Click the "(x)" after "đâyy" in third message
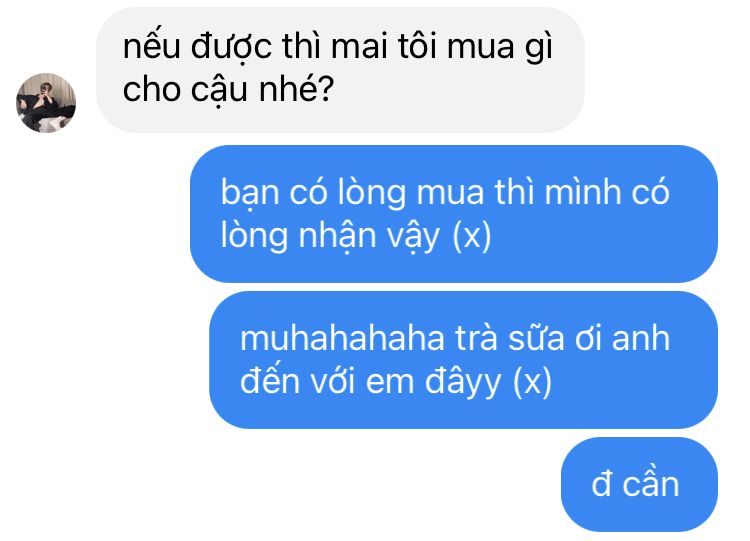This screenshot has width=750, height=541. (532, 382)
